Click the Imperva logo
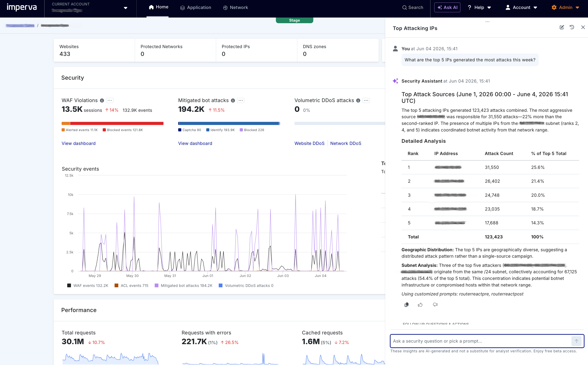 tap(22, 7)
